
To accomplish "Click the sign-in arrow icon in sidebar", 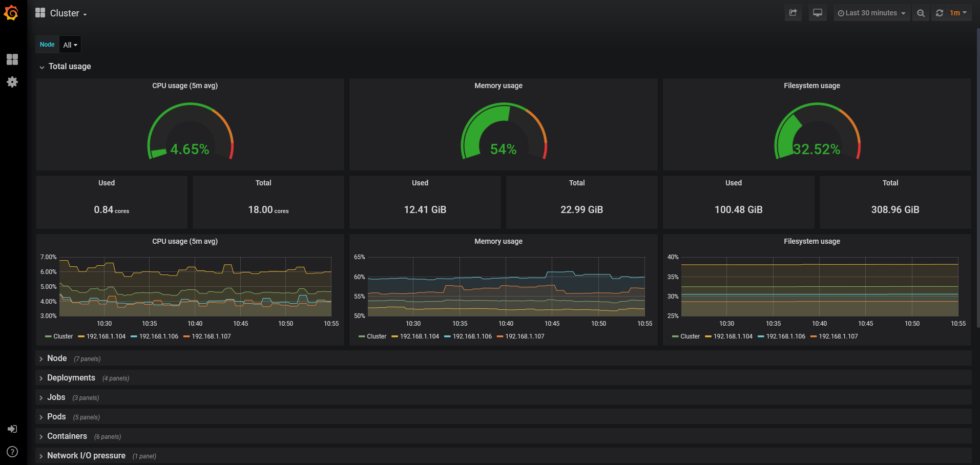I will click(x=12, y=429).
